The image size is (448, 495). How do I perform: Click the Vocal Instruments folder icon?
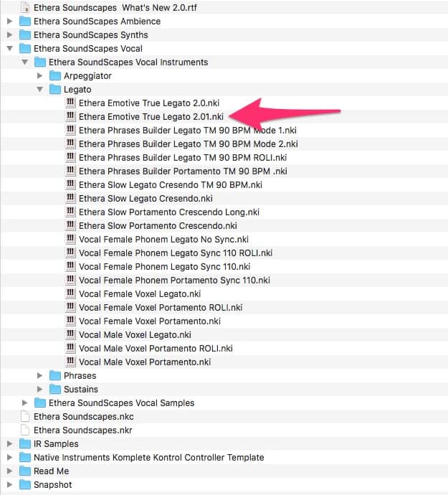40,62
